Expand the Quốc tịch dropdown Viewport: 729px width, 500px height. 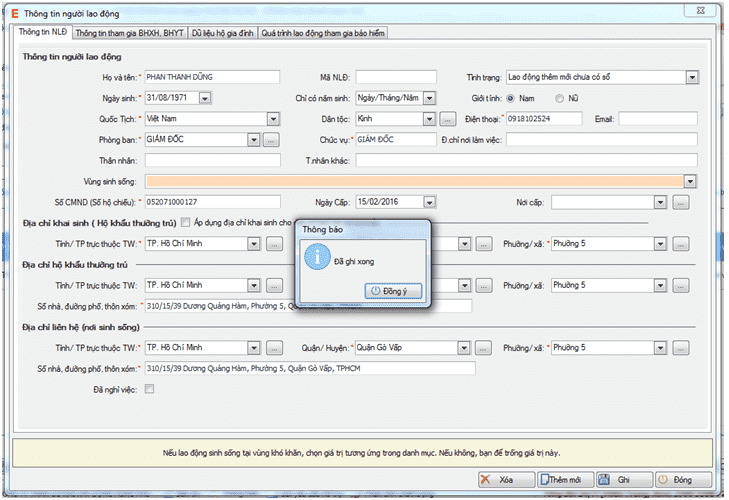pyautogui.click(x=272, y=119)
